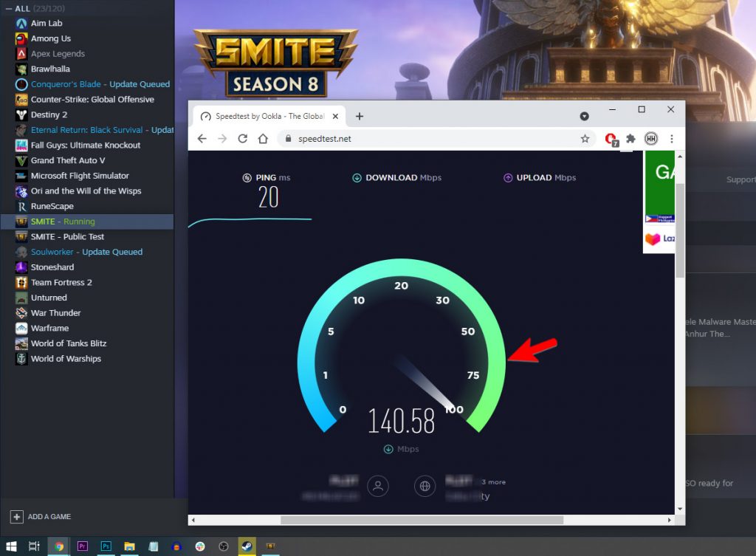756x556 pixels.
Task: Click Stoneshard game icon
Action: 21,267
